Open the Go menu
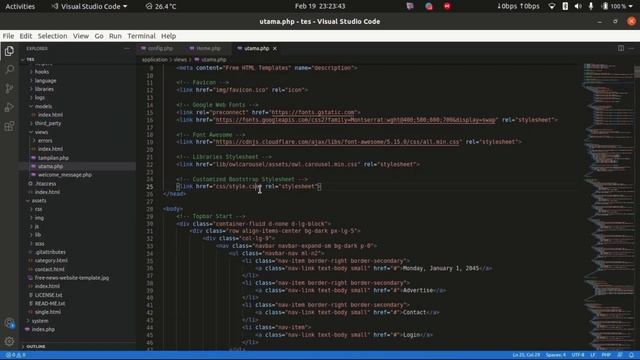The width and height of the screenshot is (640, 360). (99, 36)
